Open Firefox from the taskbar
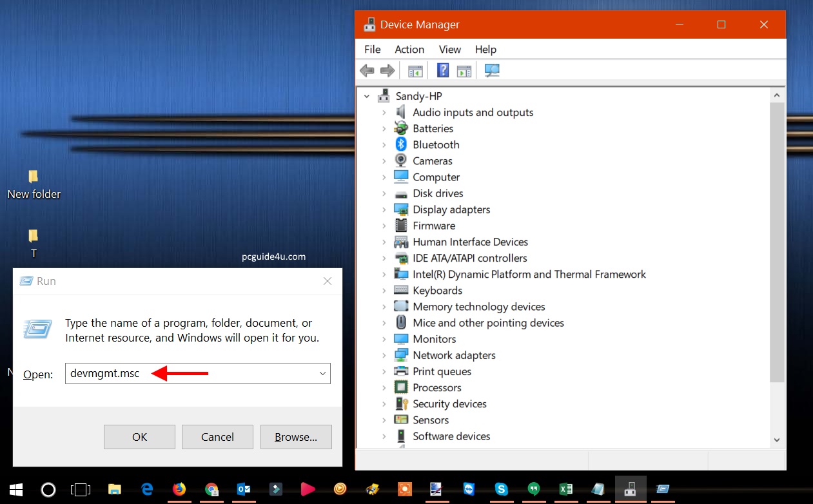 tap(179, 489)
